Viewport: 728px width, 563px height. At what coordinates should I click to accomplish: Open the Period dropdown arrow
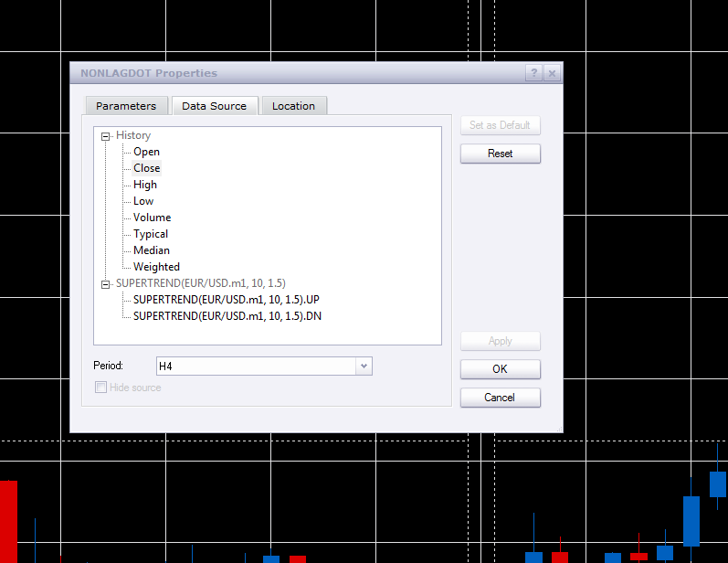pyautogui.click(x=364, y=366)
